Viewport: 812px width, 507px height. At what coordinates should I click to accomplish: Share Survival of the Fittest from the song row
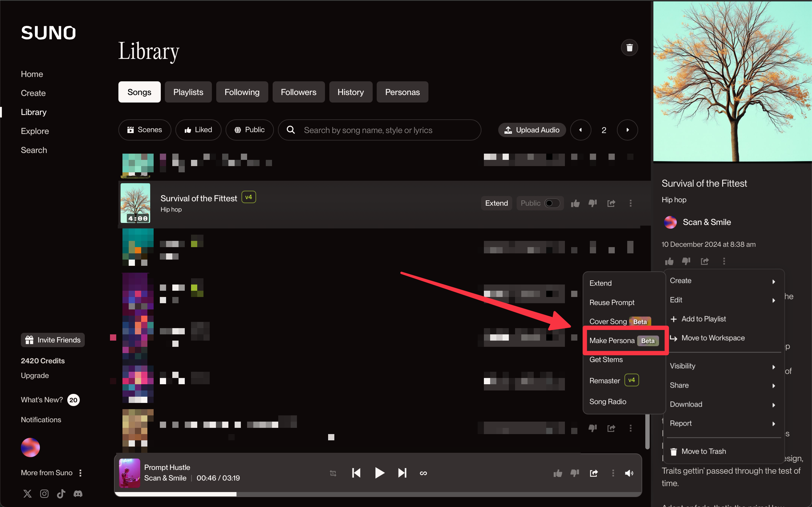611,203
